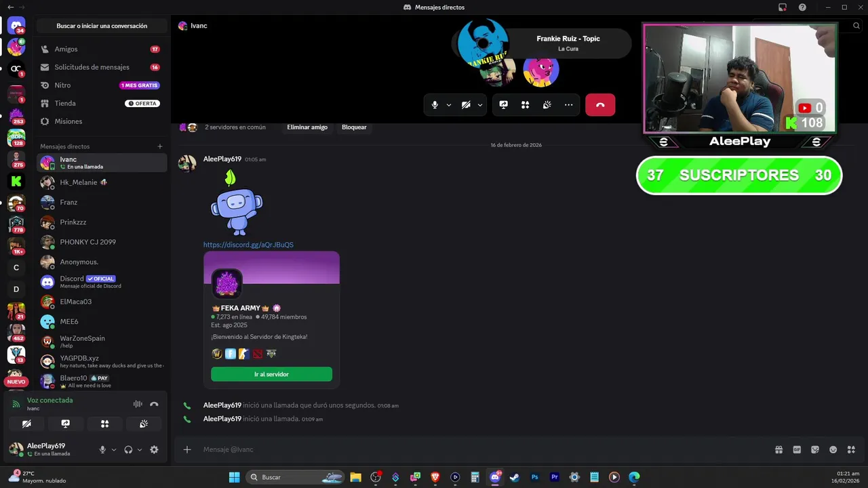
Task: Click taskbar Buscar search box
Action: [295, 477]
